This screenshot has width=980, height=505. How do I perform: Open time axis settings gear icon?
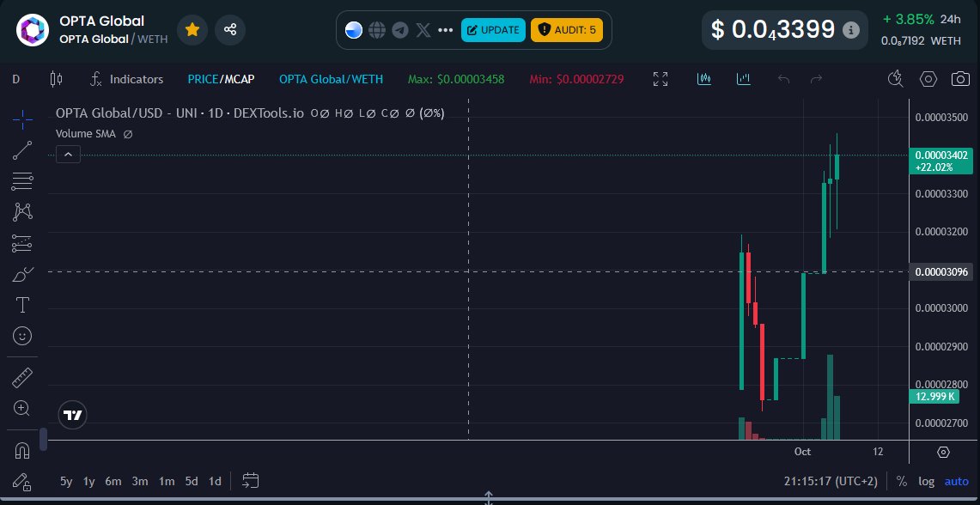pos(944,452)
